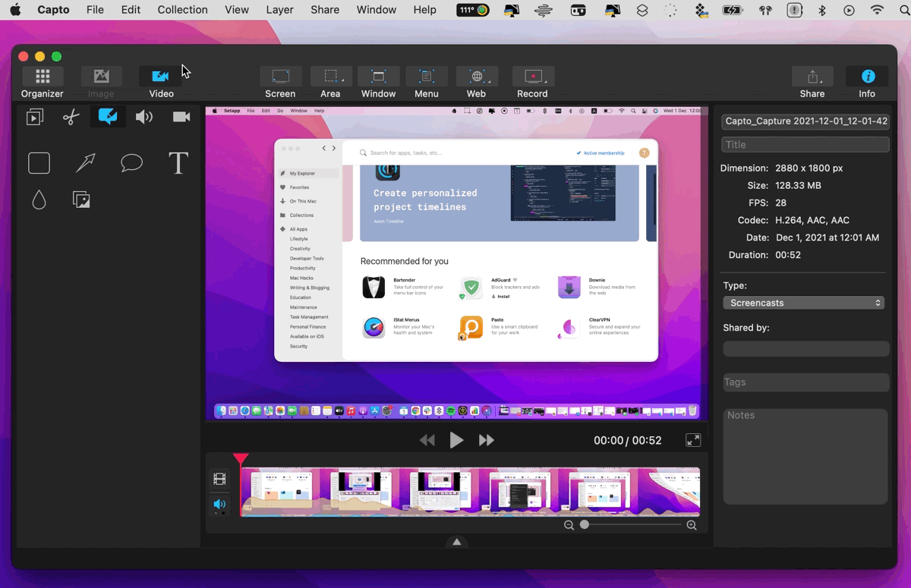Choose the Text tool
This screenshot has width=911, height=588.
click(178, 163)
